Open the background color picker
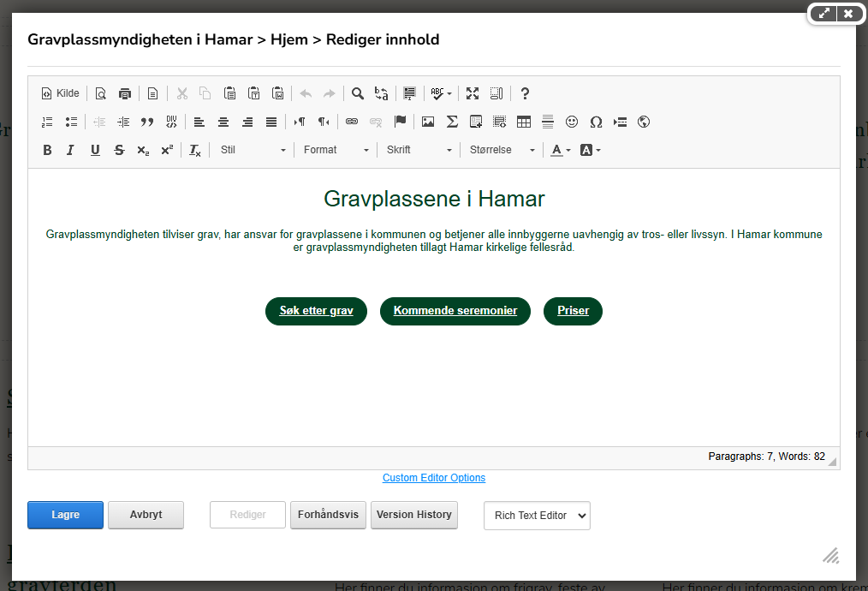Screen dimensions: 868x591 pyautogui.click(x=590, y=150)
